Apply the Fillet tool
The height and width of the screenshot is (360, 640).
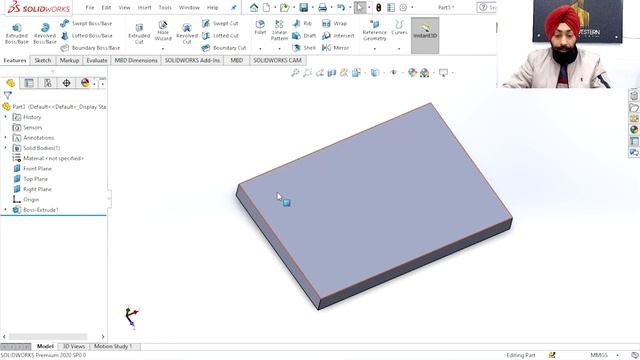click(260, 27)
